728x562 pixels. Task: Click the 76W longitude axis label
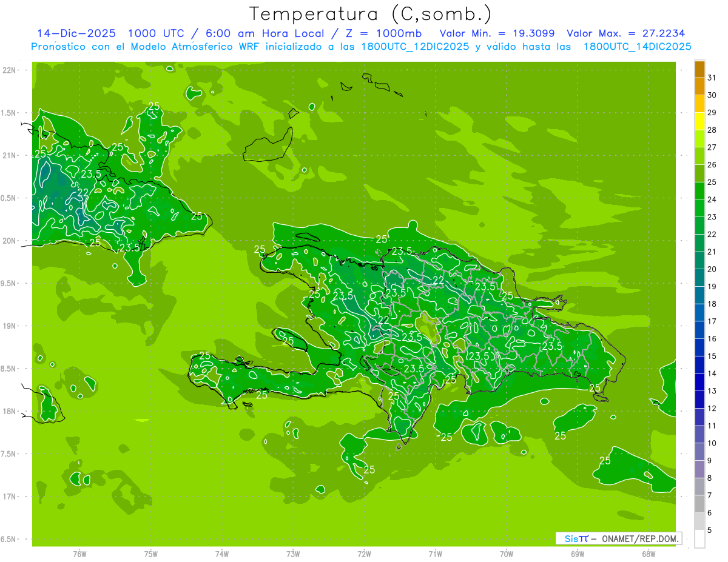pyautogui.click(x=79, y=554)
